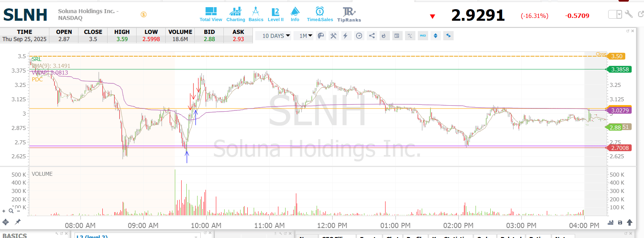Click the VWAP indicator label
This screenshot has height=238, width=644.
(50, 73)
